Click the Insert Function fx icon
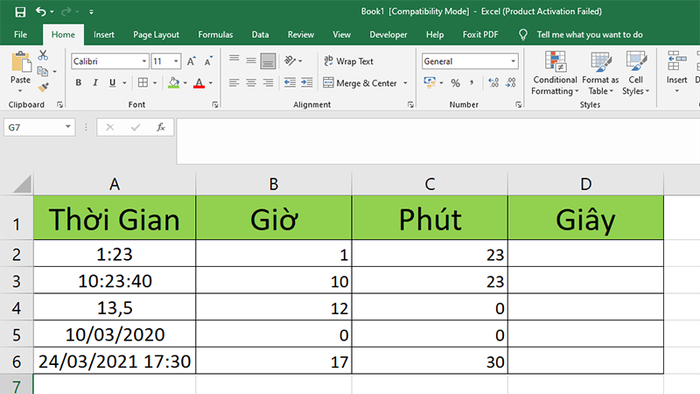The image size is (700, 394). coord(161,128)
